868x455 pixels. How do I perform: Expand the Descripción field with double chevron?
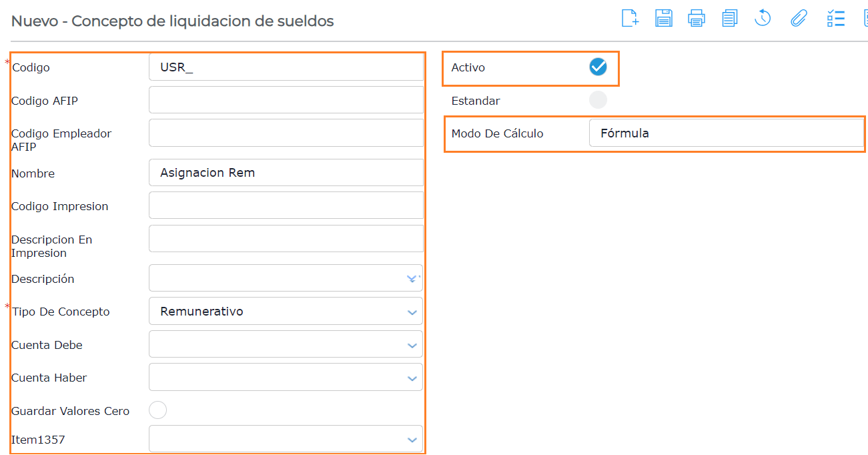click(x=412, y=278)
